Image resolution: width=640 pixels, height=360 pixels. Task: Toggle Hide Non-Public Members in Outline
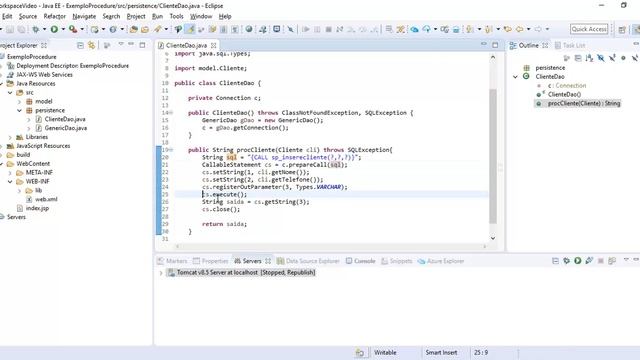[x=623, y=58]
